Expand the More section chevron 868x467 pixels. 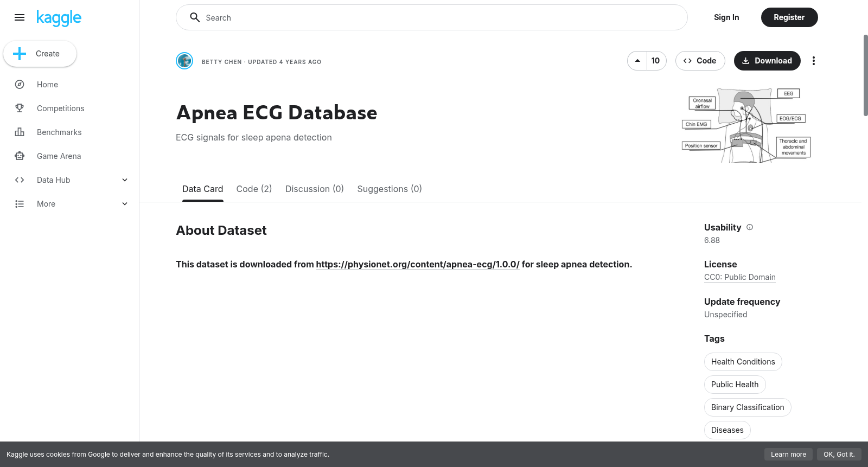point(125,204)
